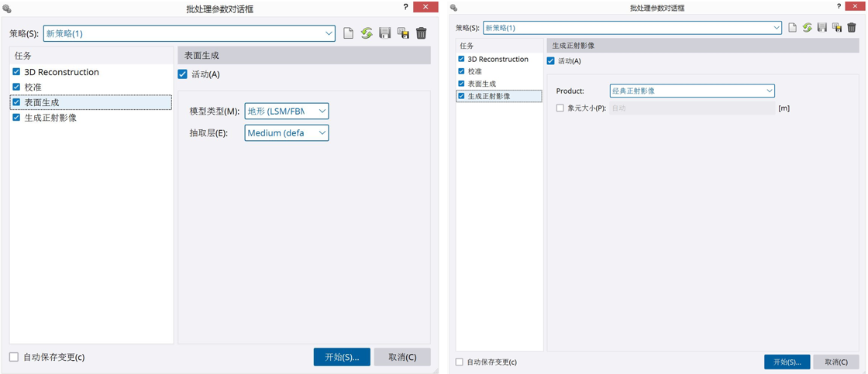Enable the 象元大小(P) checkbox

click(x=560, y=108)
